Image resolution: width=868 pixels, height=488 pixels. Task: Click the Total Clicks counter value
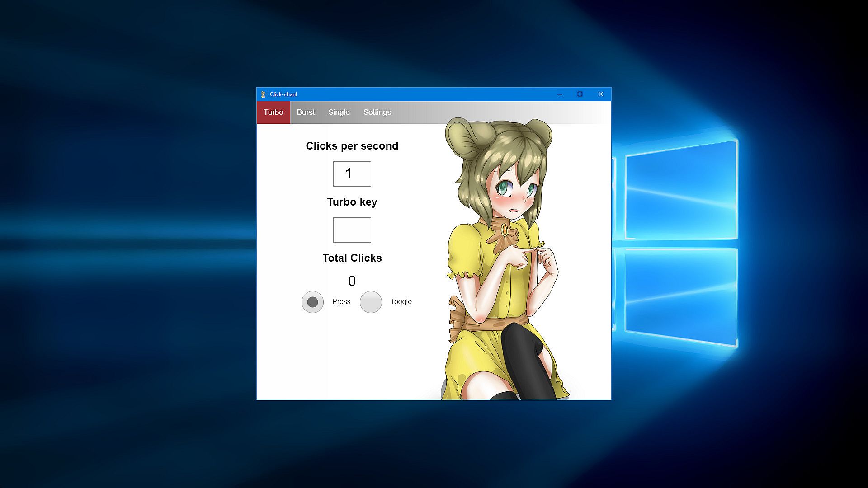tap(352, 281)
